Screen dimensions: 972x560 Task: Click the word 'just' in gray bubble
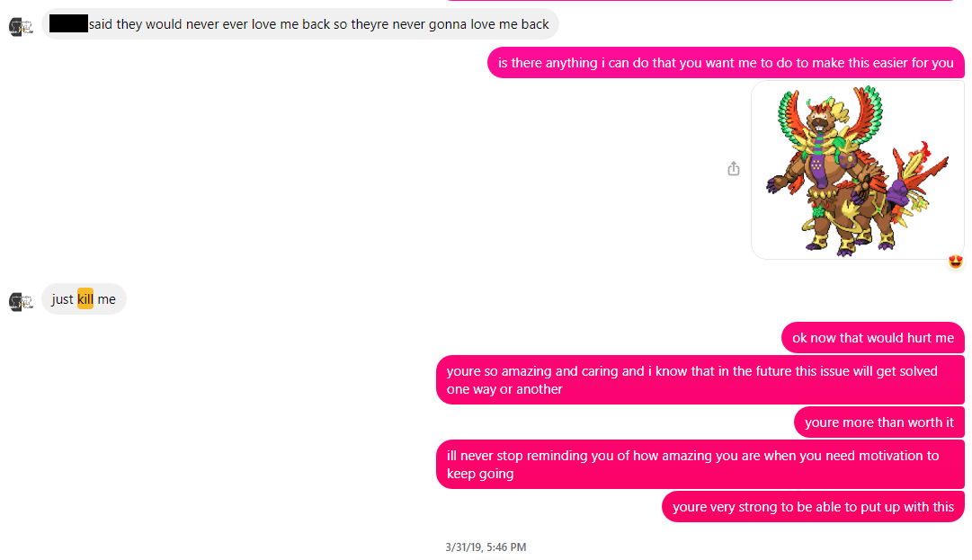(x=62, y=300)
